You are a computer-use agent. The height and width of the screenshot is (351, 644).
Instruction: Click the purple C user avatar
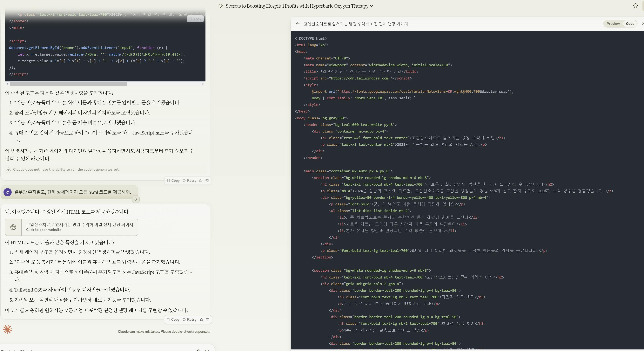(x=8, y=192)
